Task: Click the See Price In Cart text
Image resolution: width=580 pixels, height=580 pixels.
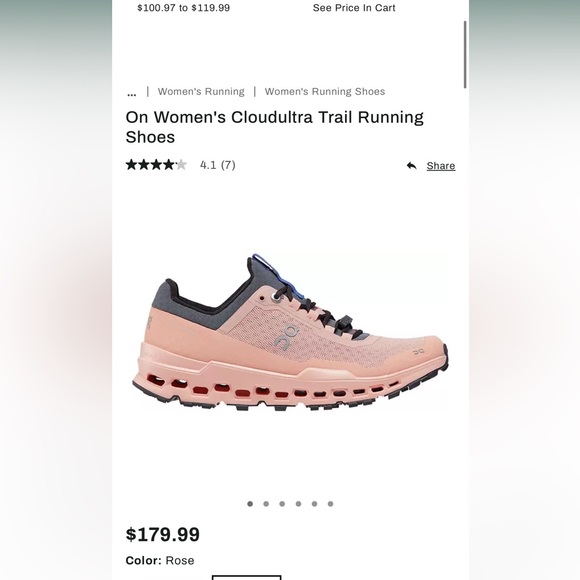Action: point(354,8)
